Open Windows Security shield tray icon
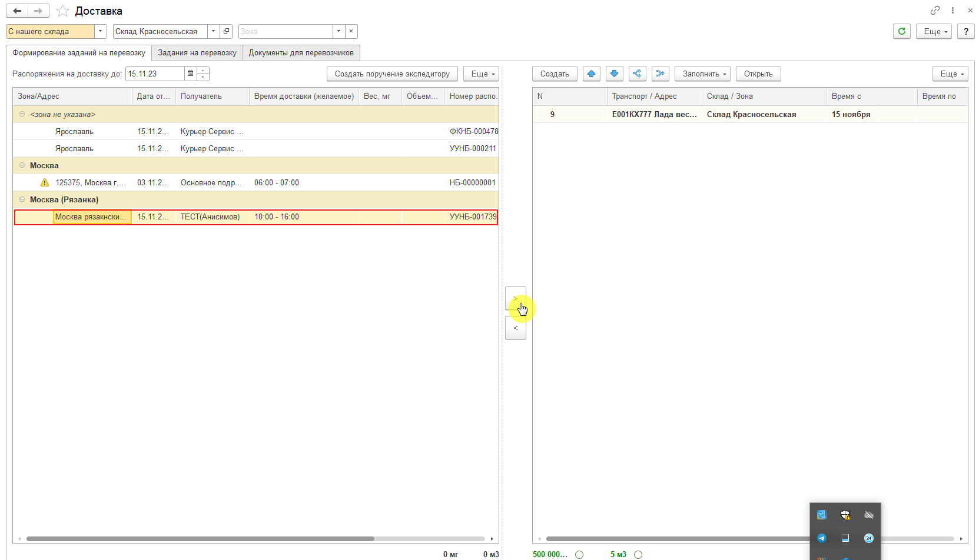 click(845, 515)
